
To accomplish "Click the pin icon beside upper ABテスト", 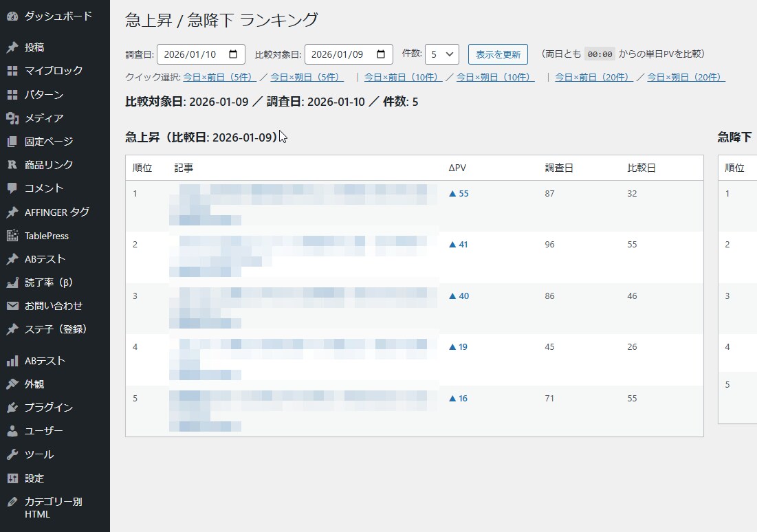I will click(x=12, y=259).
